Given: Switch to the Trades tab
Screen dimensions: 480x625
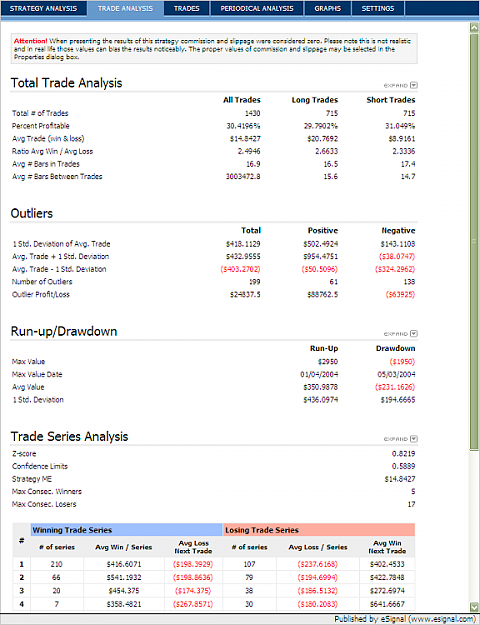Looking at the screenshot, I should pos(187,8).
